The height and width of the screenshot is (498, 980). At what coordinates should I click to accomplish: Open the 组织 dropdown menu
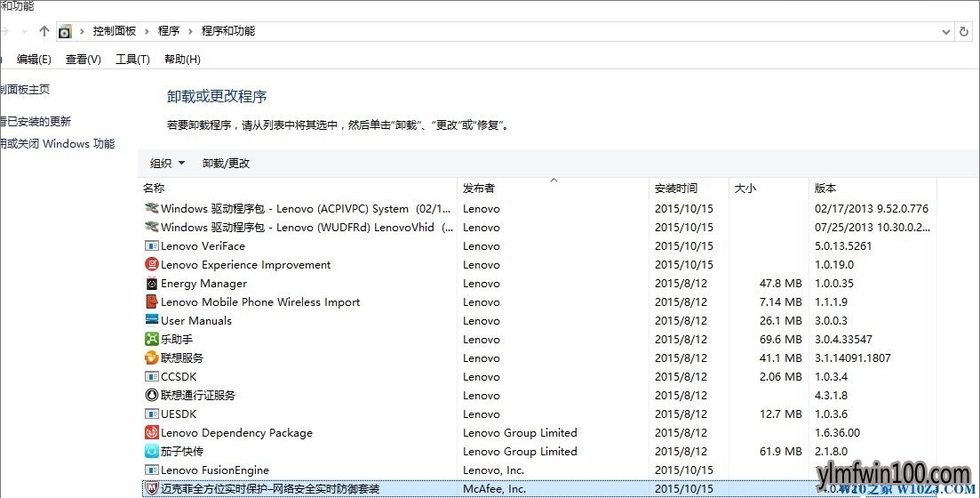pos(168,164)
